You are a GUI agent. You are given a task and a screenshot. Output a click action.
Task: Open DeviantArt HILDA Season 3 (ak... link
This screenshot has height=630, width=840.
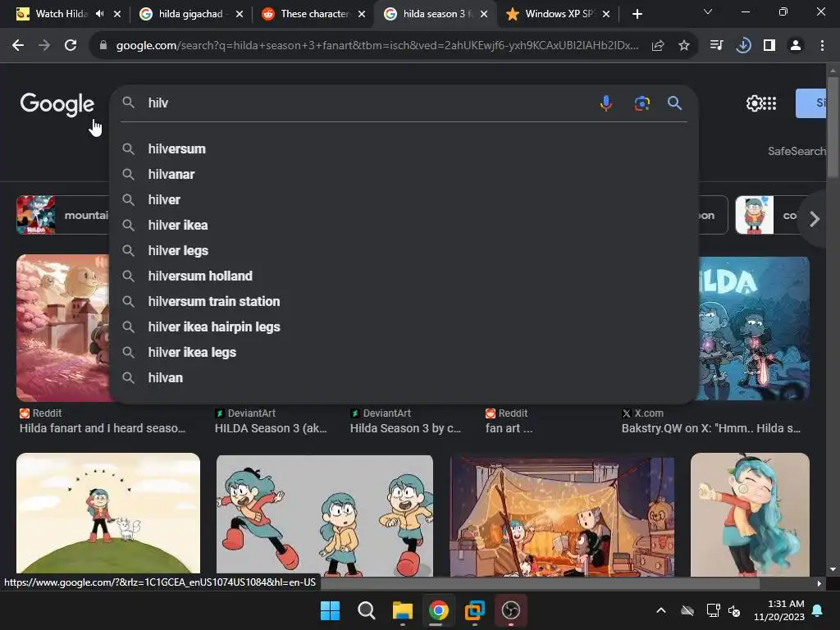[x=271, y=428]
